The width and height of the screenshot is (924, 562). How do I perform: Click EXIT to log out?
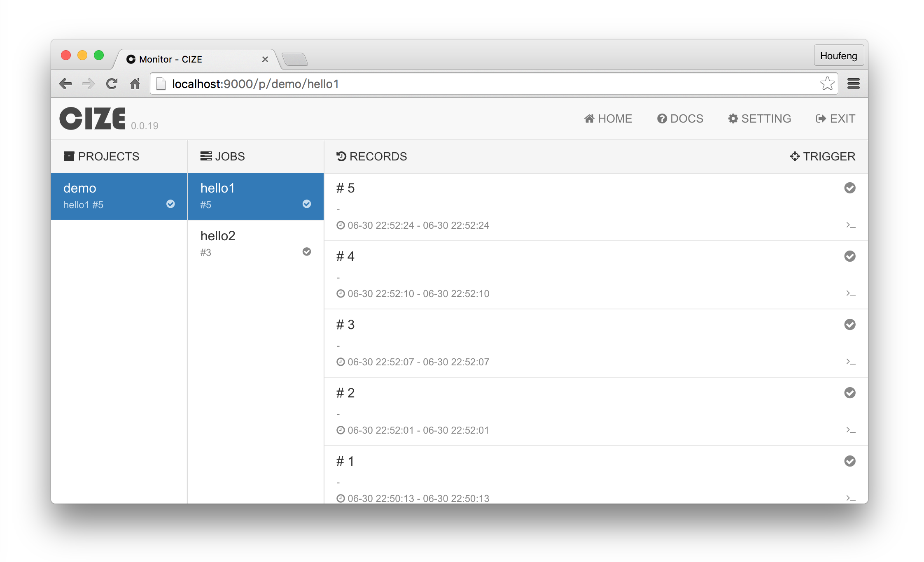coord(835,118)
